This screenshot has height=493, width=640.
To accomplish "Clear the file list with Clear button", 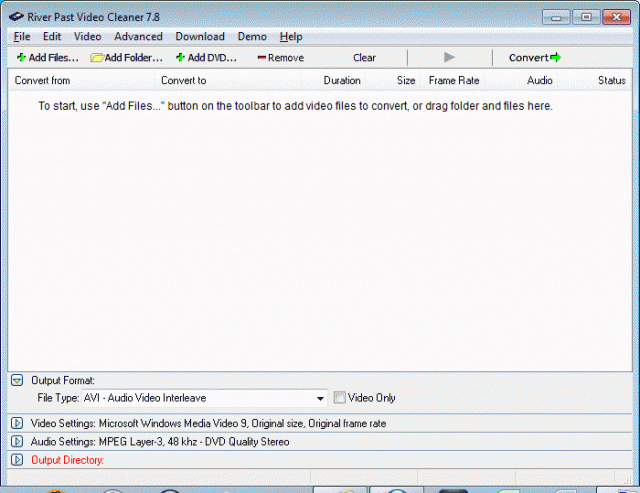I will point(364,58).
